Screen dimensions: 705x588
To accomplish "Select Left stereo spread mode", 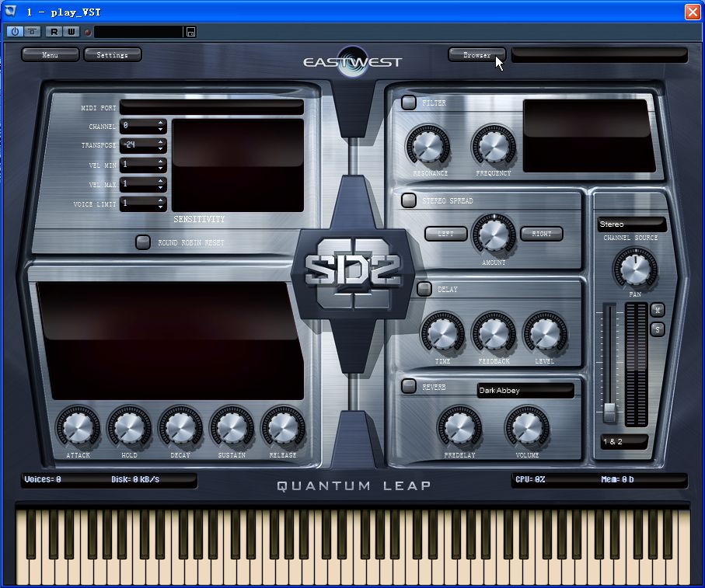I will (x=445, y=234).
